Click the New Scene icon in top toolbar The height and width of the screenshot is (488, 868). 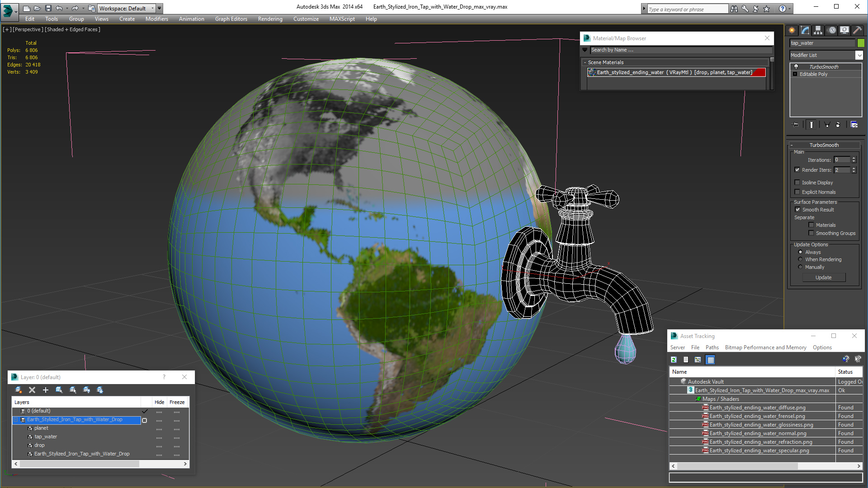(x=27, y=8)
